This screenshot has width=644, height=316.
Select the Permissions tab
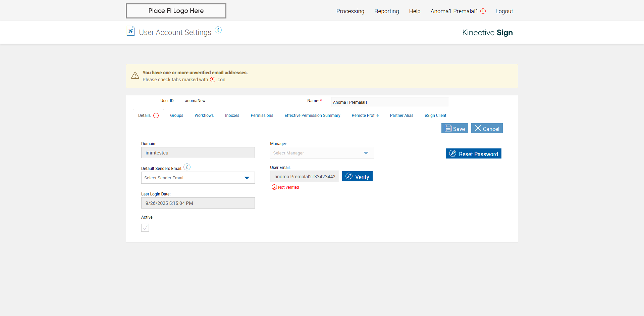tap(262, 116)
